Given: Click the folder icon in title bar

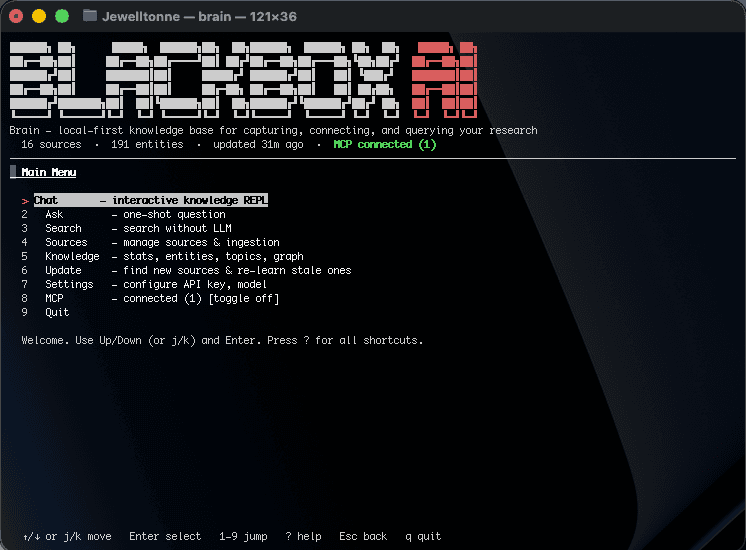Looking at the screenshot, I should (89, 16).
